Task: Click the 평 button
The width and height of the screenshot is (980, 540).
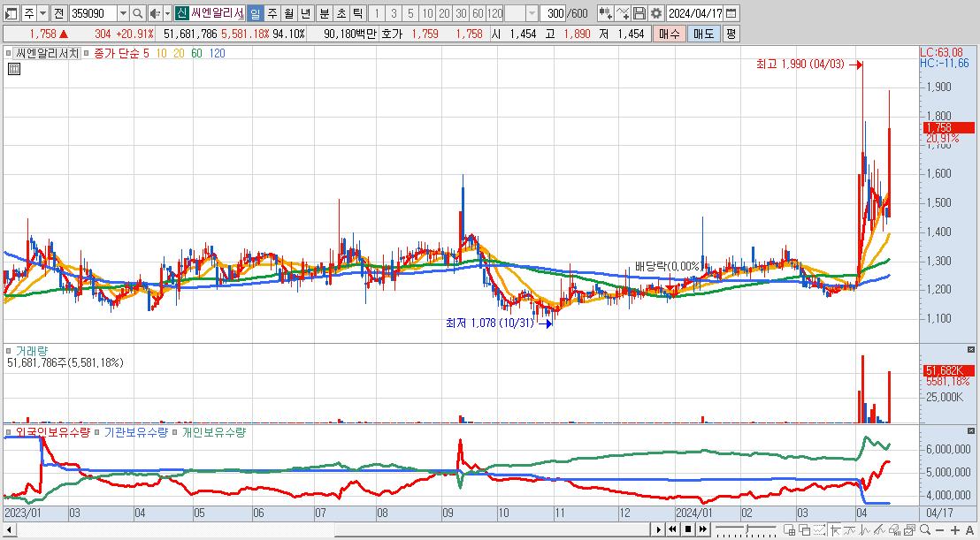Action: coord(731,34)
